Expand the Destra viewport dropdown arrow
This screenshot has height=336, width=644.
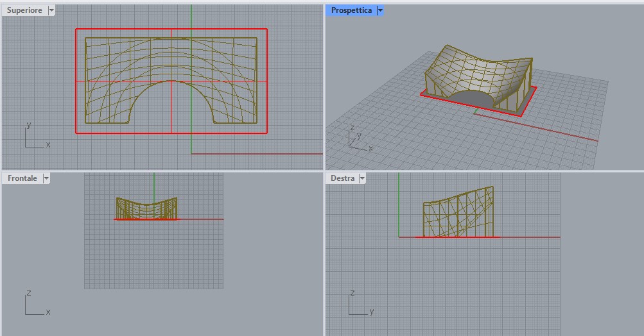point(362,178)
